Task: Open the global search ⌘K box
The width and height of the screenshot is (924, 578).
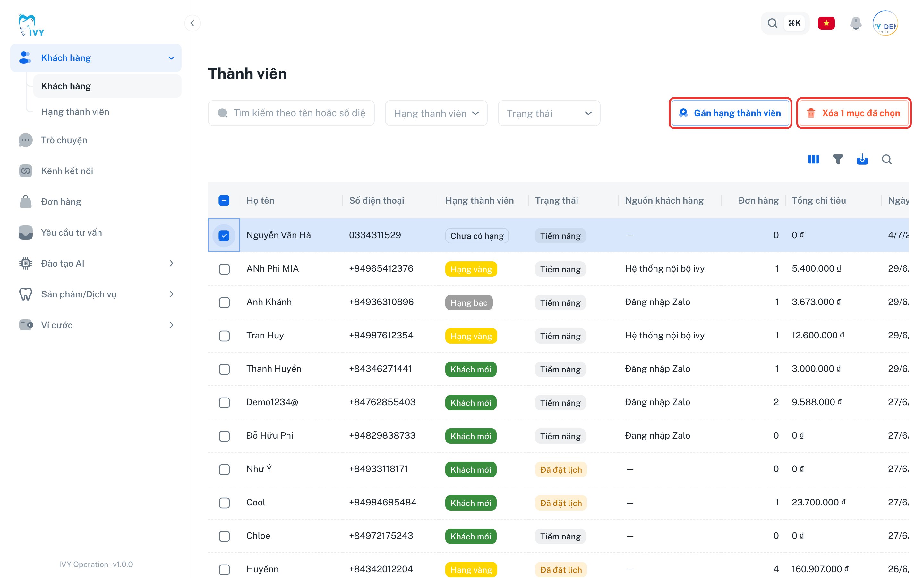Action: (785, 23)
